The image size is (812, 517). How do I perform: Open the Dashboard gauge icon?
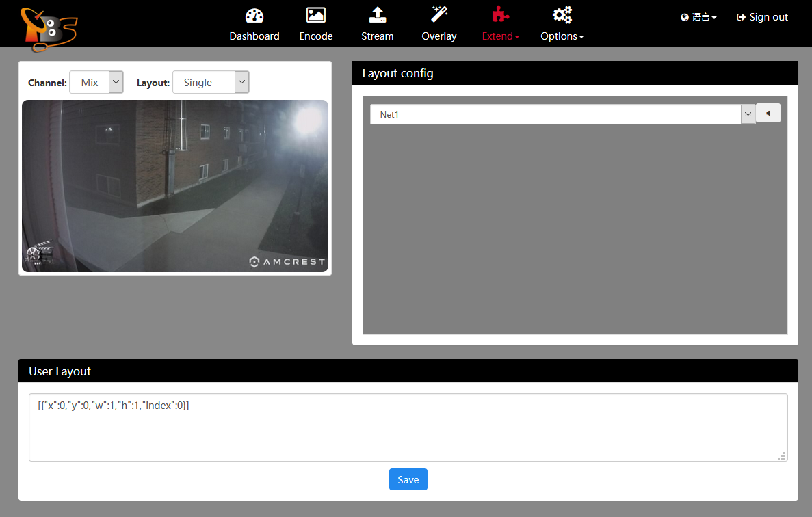[x=254, y=16]
